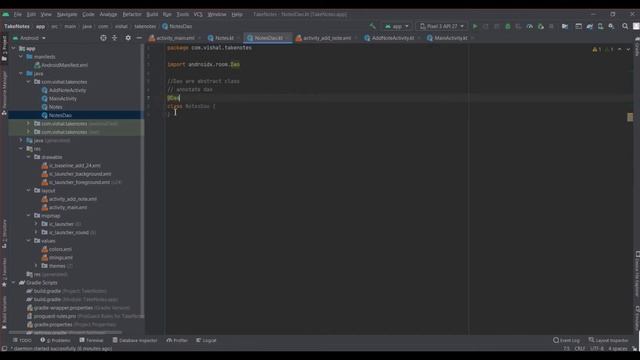Open the Event Log
The height and width of the screenshot is (360, 640).
(x=566, y=340)
